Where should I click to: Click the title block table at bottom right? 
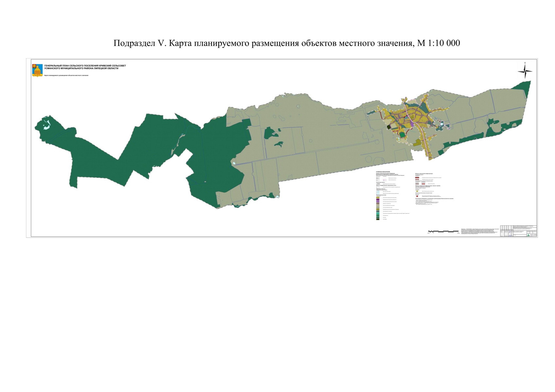click(x=518, y=231)
